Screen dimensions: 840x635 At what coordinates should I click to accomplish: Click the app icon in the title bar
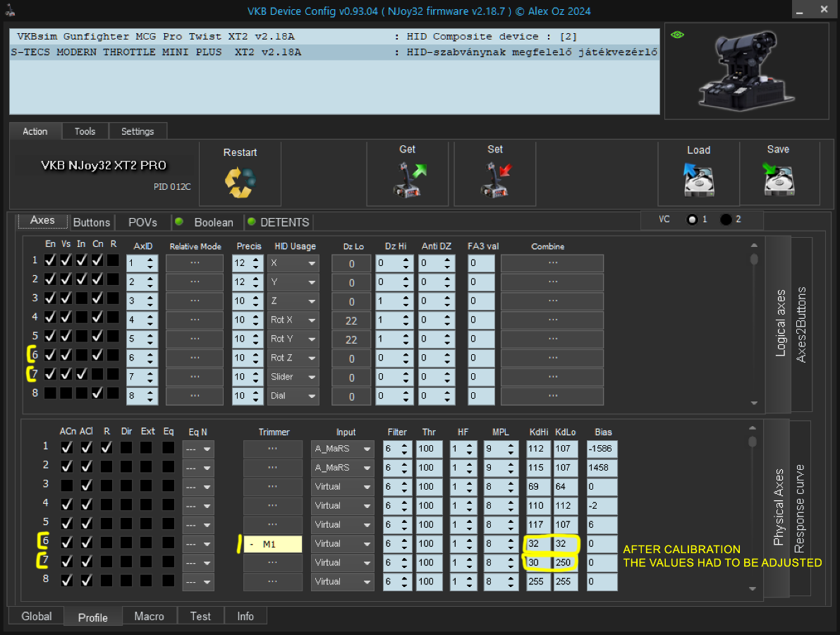click(10, 10)
